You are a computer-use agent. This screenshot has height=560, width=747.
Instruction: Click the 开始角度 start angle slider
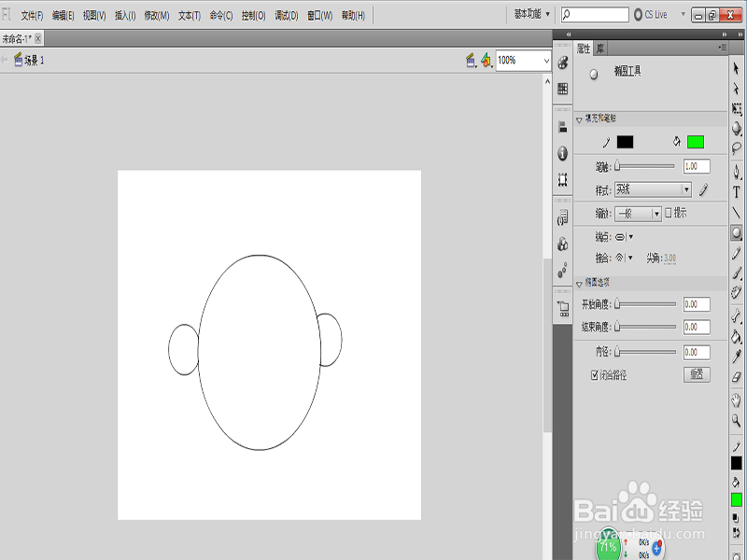click(645, 304)
